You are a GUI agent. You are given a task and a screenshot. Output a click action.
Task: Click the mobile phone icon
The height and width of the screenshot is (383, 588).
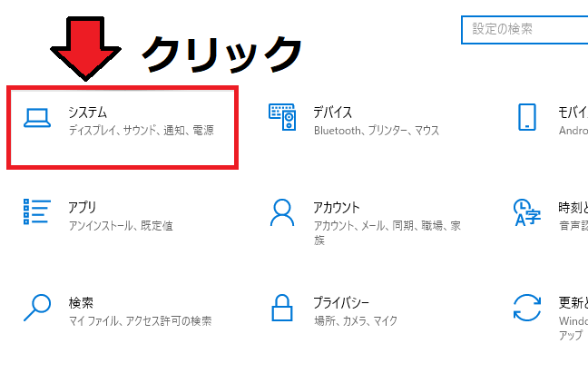[x=527, y=118]
